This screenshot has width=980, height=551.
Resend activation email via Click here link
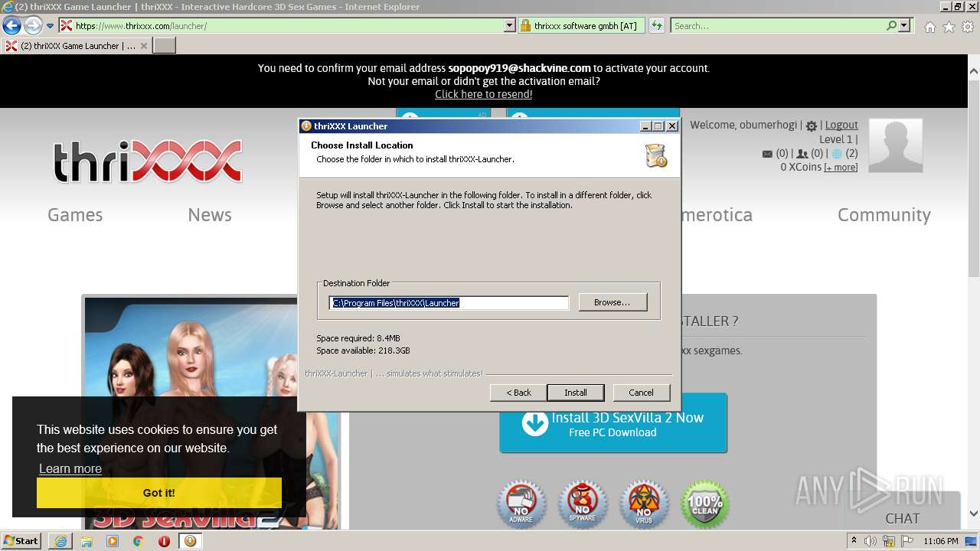[483, 94]
